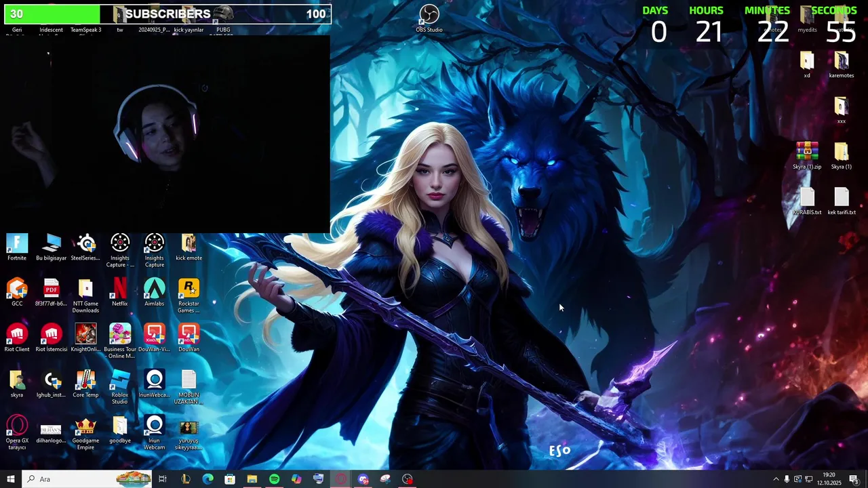Viewport: 868px width, 488px height.
Task: Select the GCC desktop icon
Action: [x=17, y=293]
